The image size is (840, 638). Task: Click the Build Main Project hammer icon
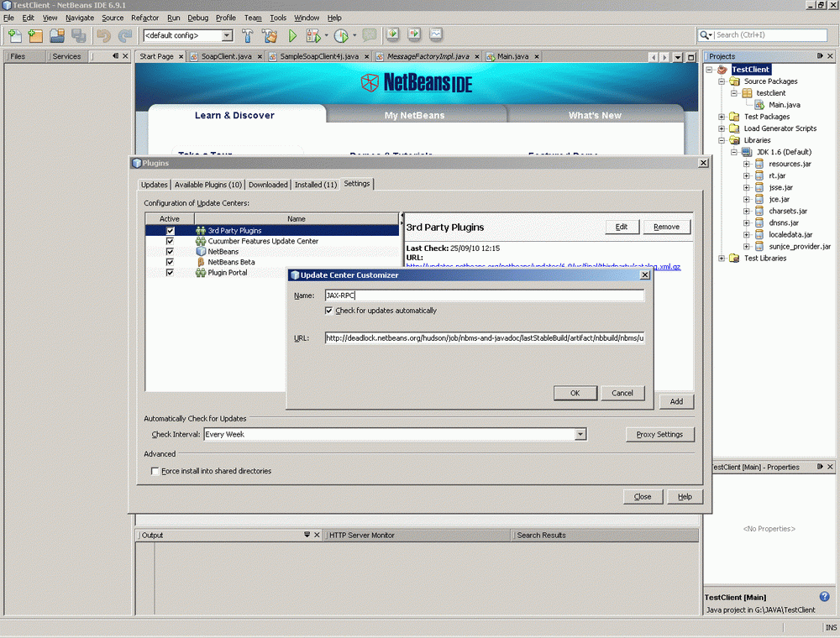pos(248,36)
